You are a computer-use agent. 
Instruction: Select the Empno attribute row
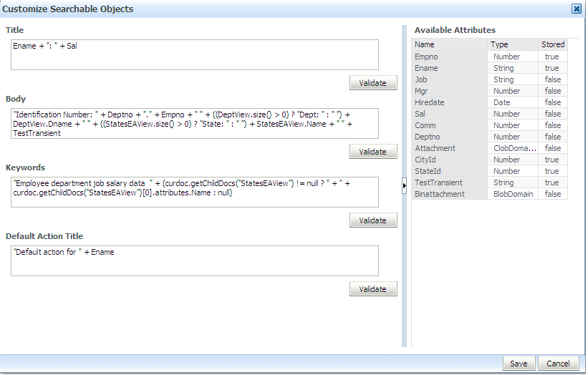[x=489, y=57]
